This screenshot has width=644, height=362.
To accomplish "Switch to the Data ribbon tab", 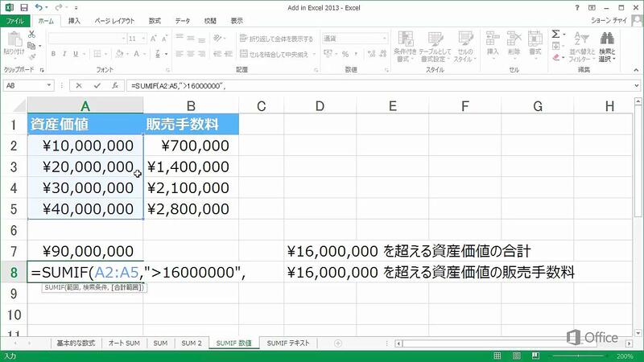I will tap(183, 21).
